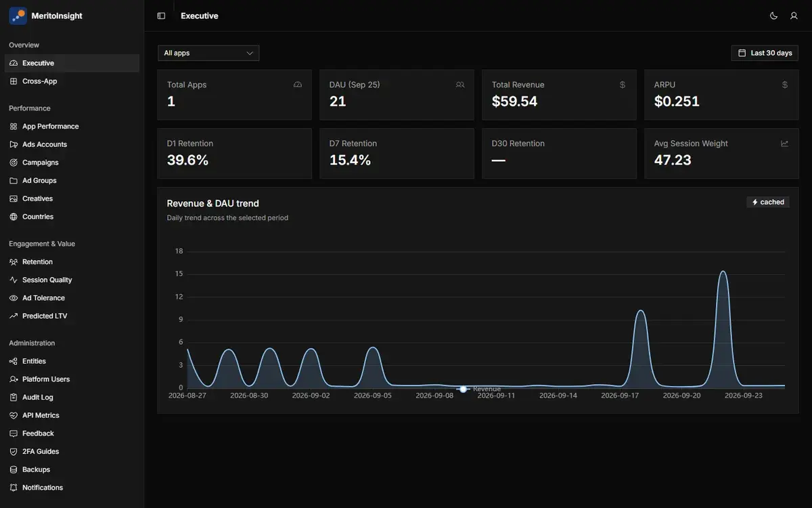Screen dimensions: 812x508
Task: Click the Campaigns target icon
Action: coord(14,163)
